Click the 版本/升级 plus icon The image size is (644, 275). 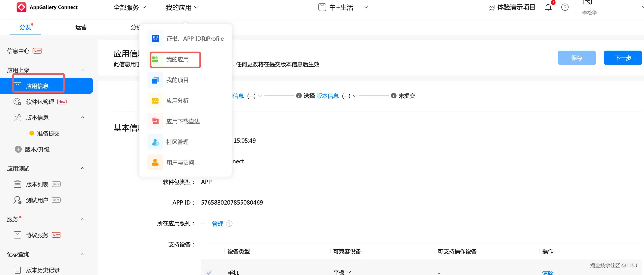click(18, 149)
